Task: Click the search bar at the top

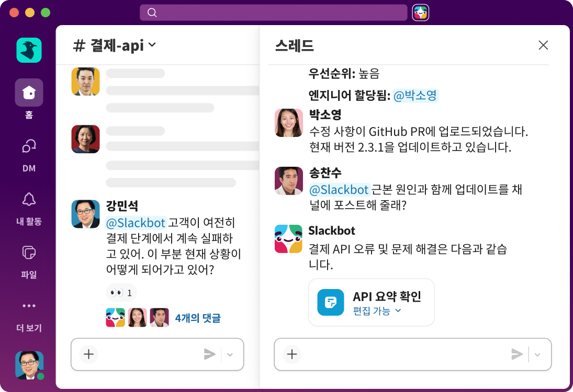Action: coord(273,13)
